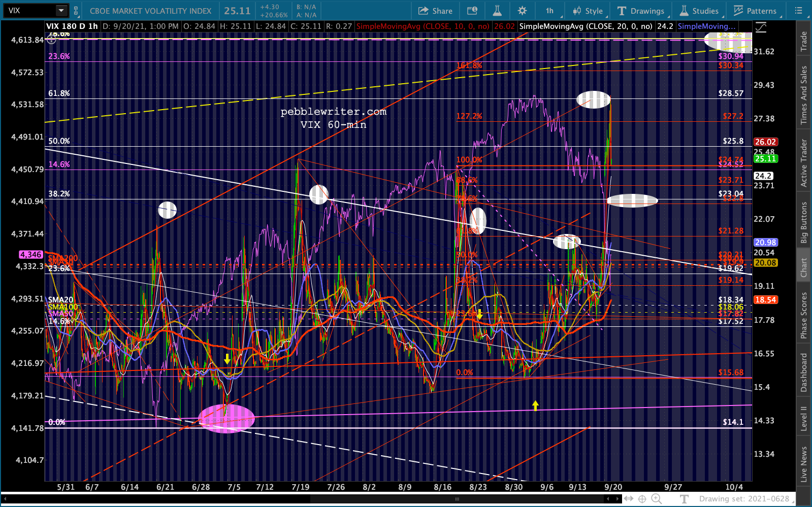This screenshot has width=812, height=507.
Task: Open the Studies menu
Action: click(x=700, y=11)
